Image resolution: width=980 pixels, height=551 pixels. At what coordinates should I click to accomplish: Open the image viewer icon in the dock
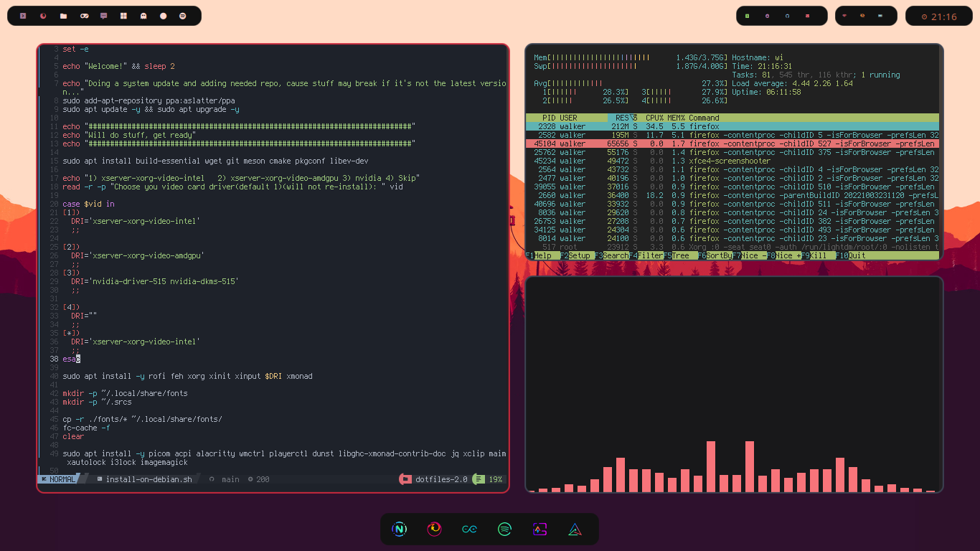(x=540, y=529)
